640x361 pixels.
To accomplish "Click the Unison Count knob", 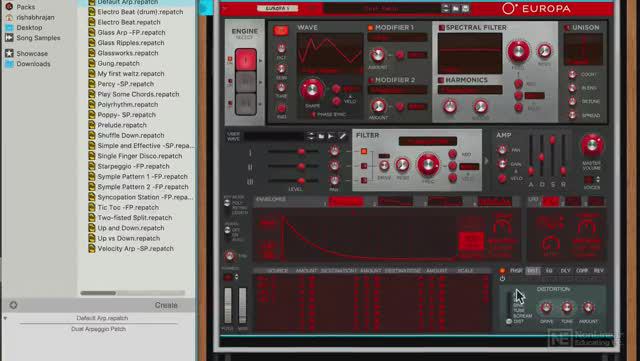I will [572, 74].
